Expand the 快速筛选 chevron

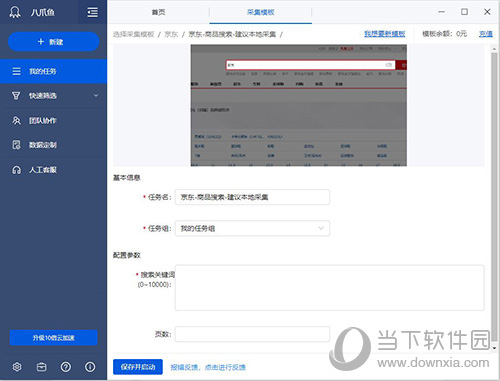[x=96, y=96]
